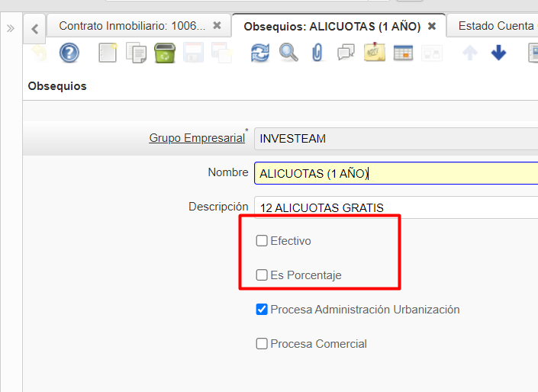Click the blue down arrow Next Record
Image resolution: width=538 pixels, height=392 pixels.
(x=498, y=53)
